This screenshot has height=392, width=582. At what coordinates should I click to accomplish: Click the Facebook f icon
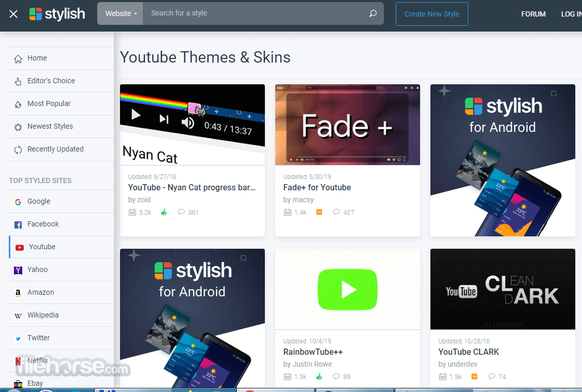tap(18, 224)
